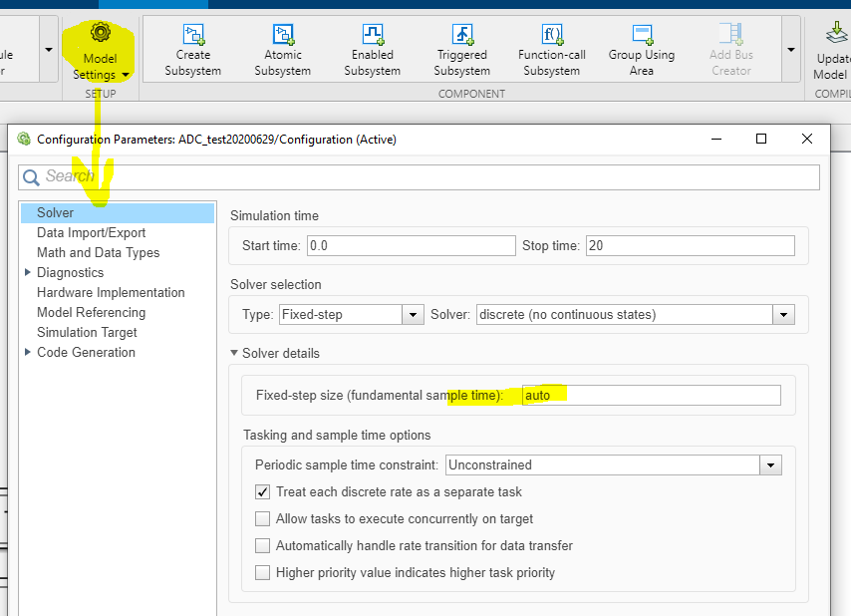The height and width of the screenshot is (616, 851).
Task: Click Update Model icon
Action: [x=836, y=34]
